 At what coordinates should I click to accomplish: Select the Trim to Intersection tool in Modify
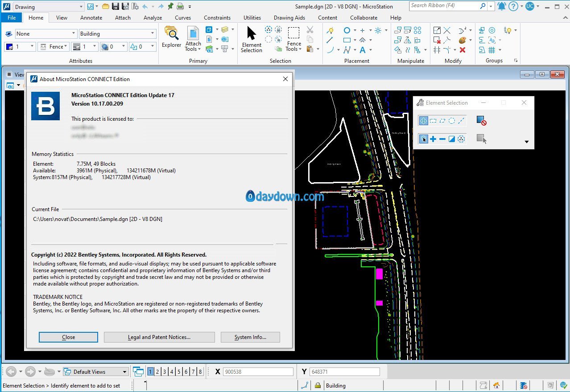pyautogui.click(x=447, y=30)
